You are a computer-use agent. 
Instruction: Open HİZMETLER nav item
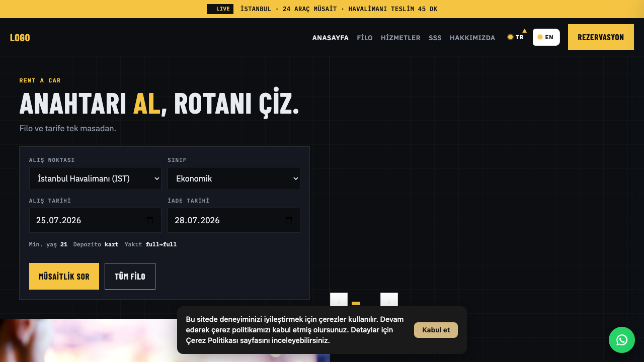tap(400, 38)
